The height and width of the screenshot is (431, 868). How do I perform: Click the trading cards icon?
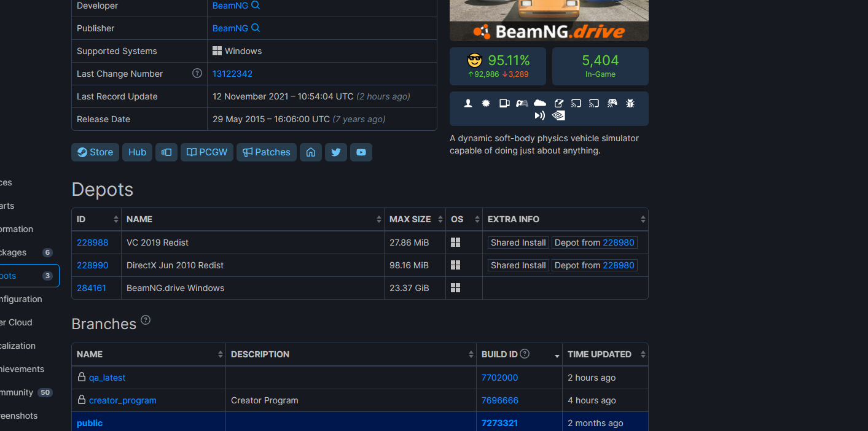[504, 103]
